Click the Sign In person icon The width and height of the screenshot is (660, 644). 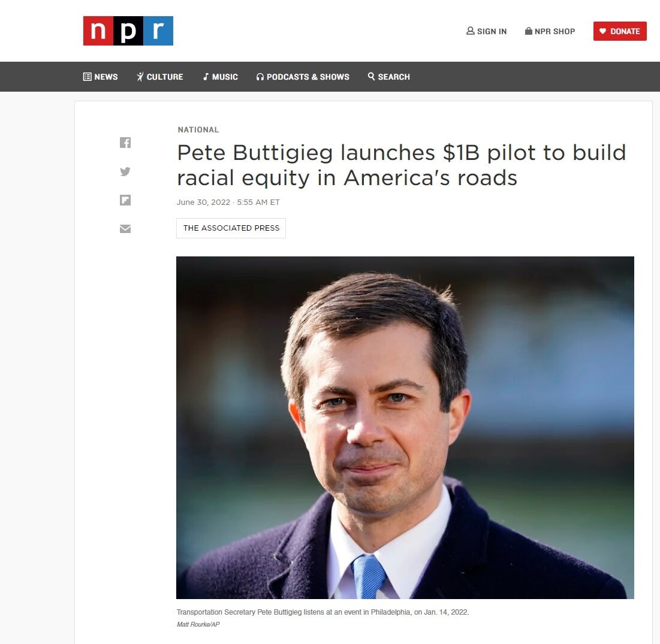[x=470, y=31]
